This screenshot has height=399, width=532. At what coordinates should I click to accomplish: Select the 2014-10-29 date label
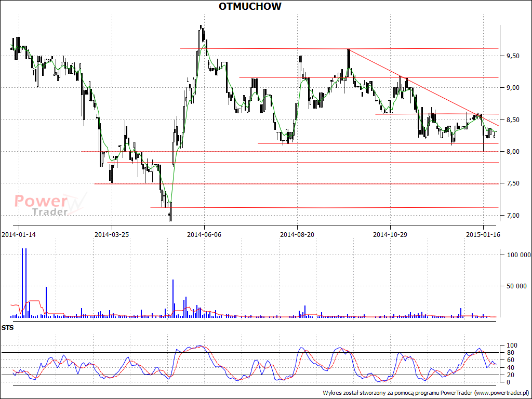point(390,234)
